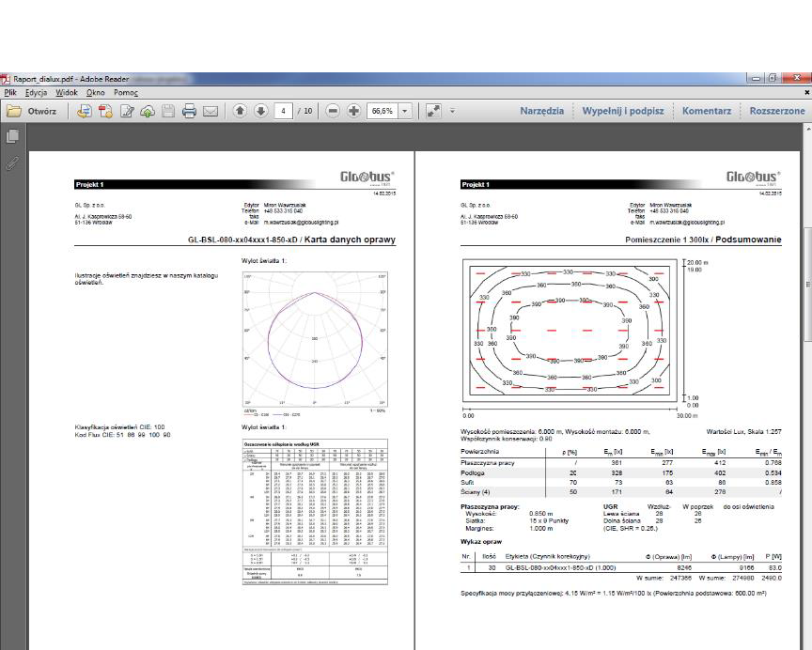Click 'Współczynnik konserwacji: 0.90' text
Viewport: 812px width, 650px height.
(x=507, y=439)
